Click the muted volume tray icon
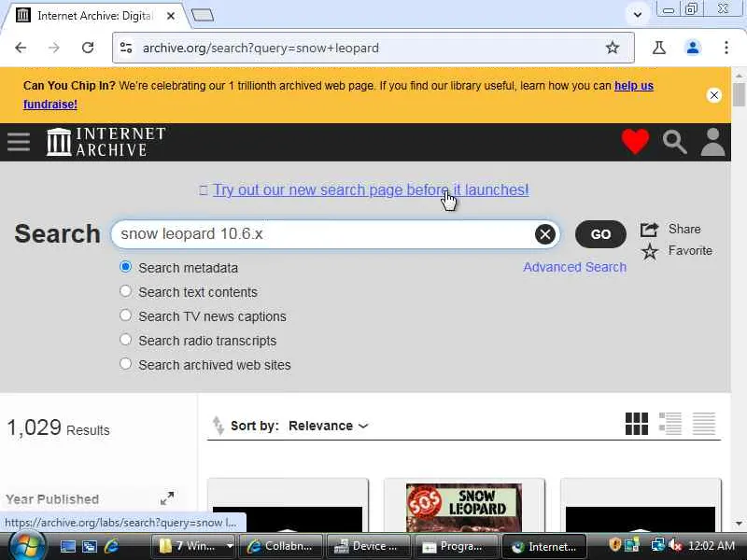The width and height of the screenshot is (747, 560). pyautogui.click(x=675, y=545)
